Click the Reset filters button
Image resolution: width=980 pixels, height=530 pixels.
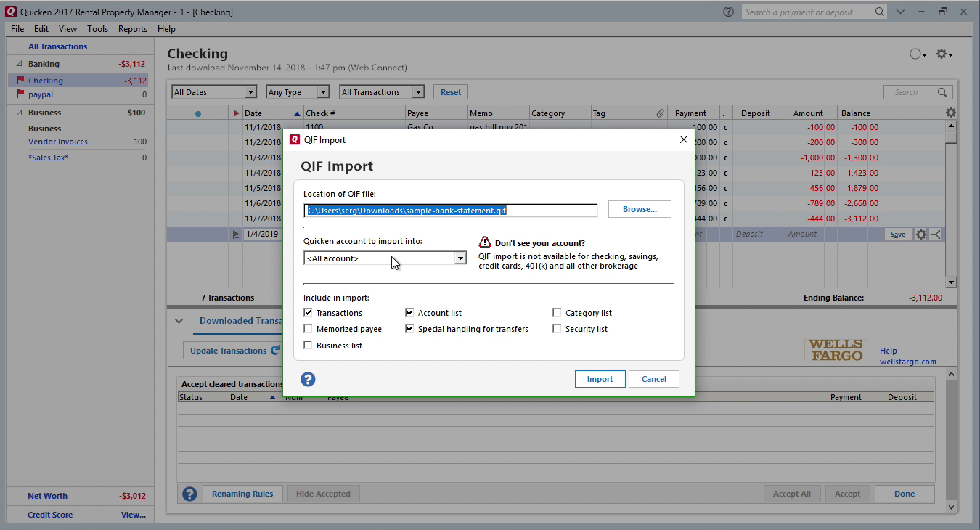451,92
